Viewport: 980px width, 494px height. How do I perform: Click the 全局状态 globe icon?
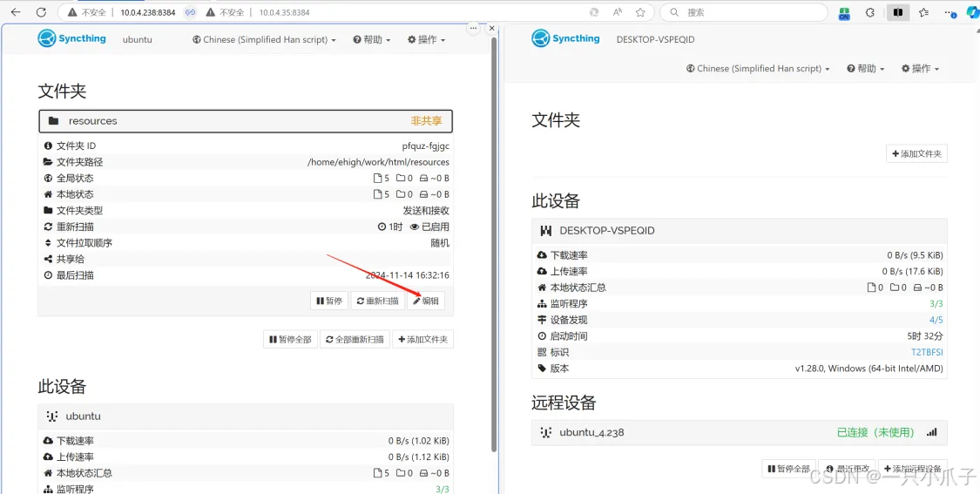[48, 179]
